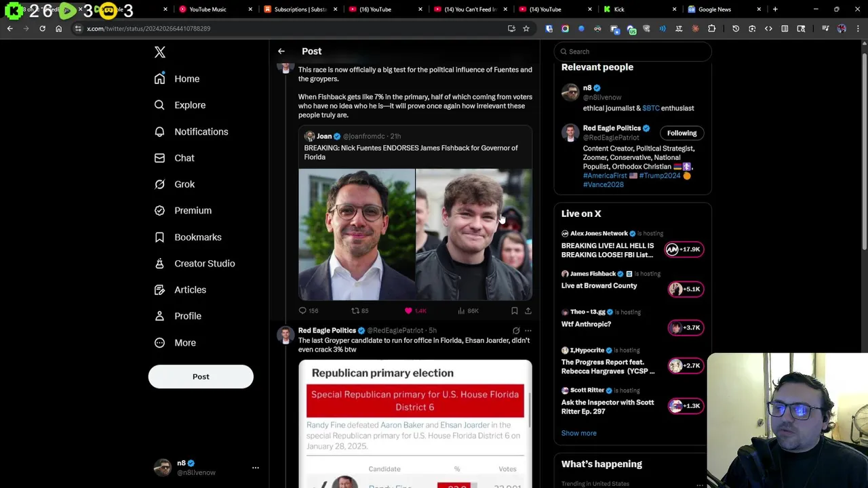Click Show more under Live on X
The height and width of the screenshot is (488, 868).
click(578, 433)
